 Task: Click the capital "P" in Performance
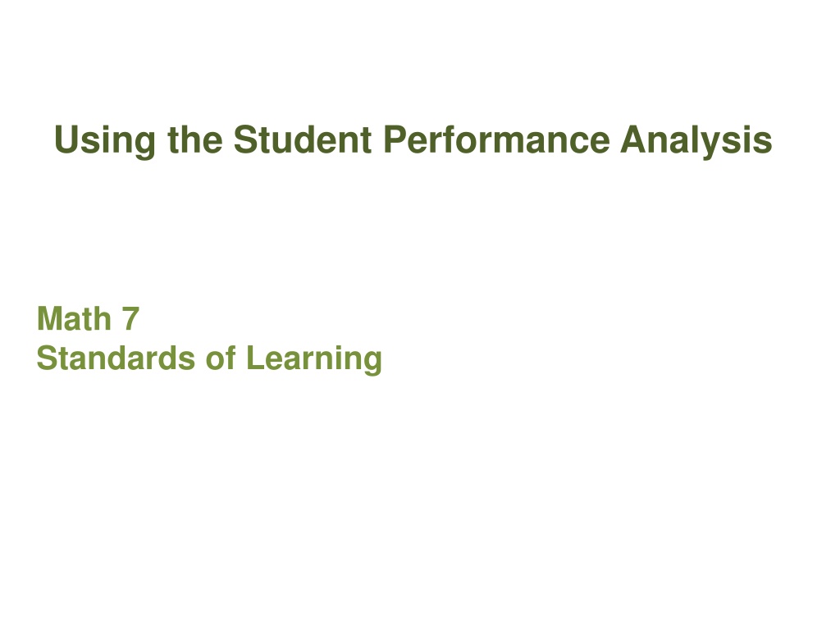click(x=395, y=139)
